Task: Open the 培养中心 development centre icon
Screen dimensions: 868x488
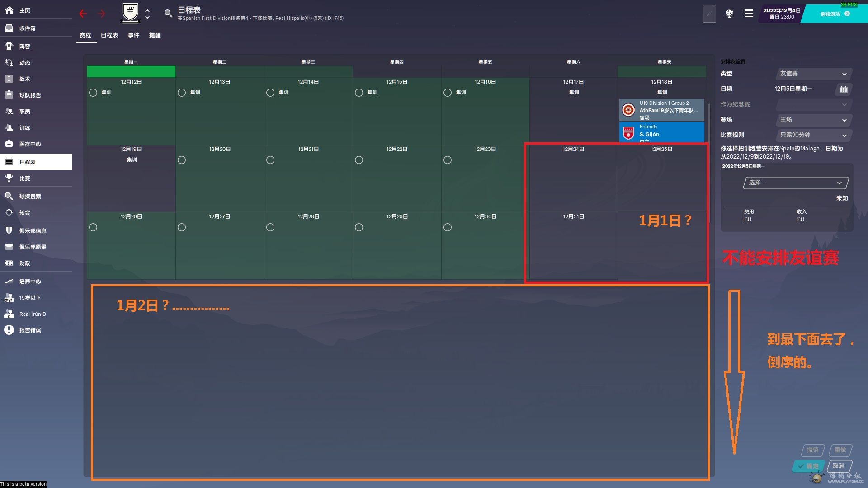Action: point(9,281)
